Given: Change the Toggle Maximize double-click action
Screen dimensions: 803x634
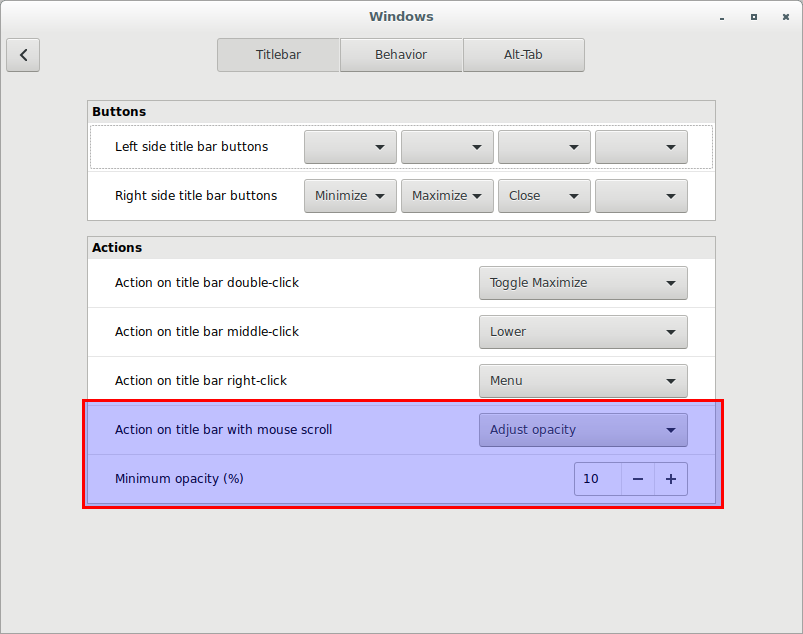Looking at the screenshot, I should (583, 283).
